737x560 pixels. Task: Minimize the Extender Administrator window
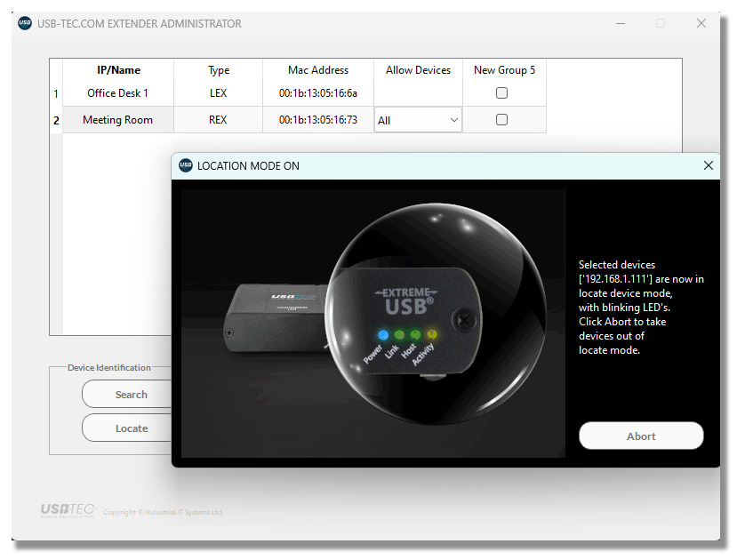point(621,23)
